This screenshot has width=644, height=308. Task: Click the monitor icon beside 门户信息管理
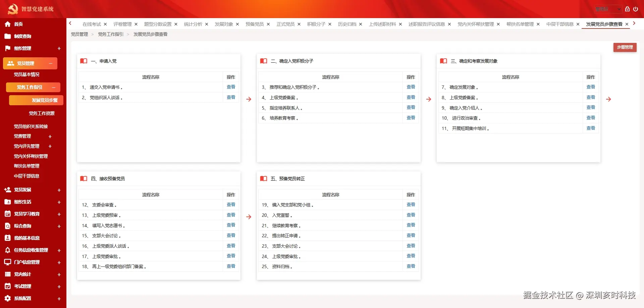tap(8, 262)
